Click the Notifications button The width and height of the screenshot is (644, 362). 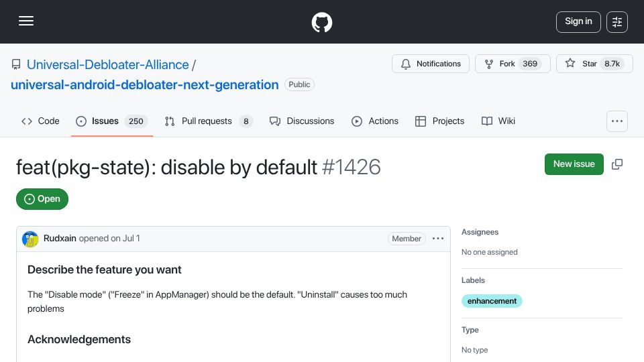pyautogui.click(x=431, y=64)
